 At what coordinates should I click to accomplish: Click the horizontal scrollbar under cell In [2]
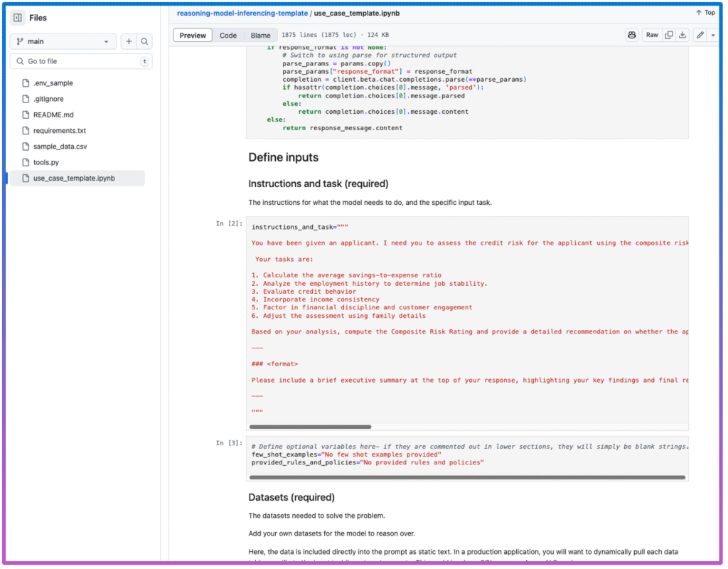tap(310, 427)
